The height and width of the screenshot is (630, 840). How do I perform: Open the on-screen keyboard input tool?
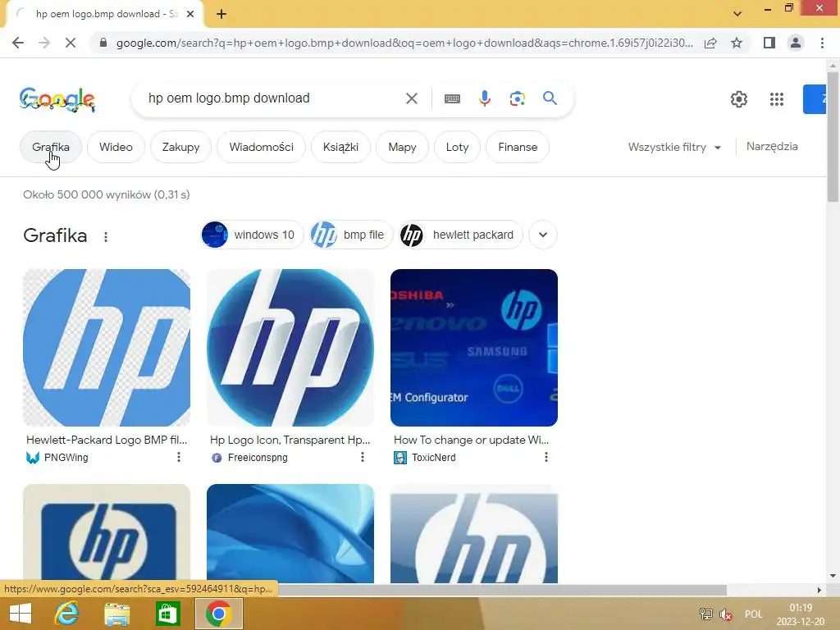tap(452, 98)
